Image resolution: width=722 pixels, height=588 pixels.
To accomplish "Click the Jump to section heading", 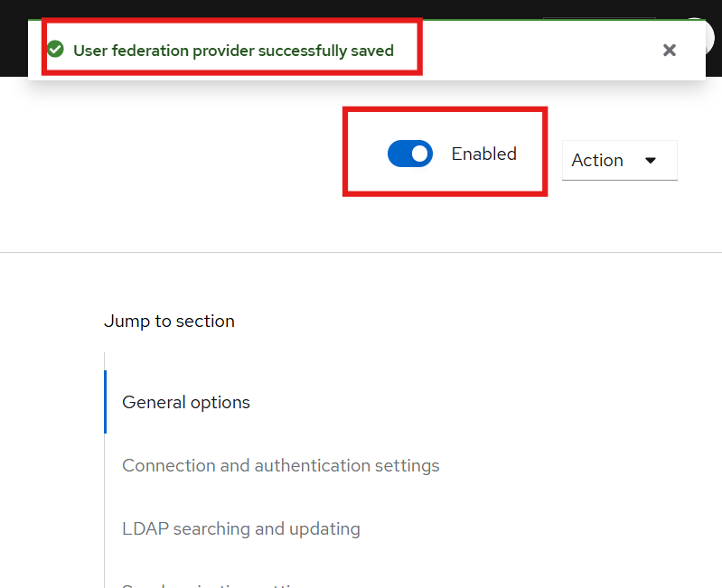I will tap(169, 321).
